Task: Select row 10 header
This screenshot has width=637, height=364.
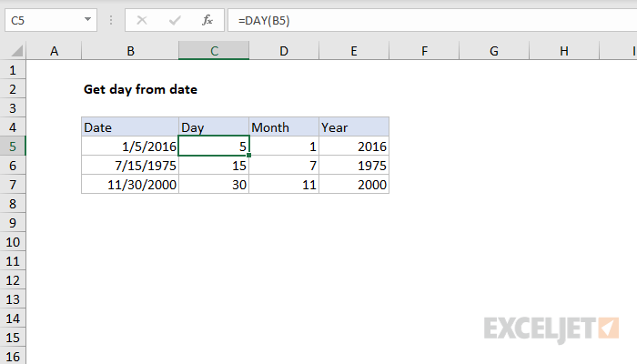Action: [x=13, y=242]
